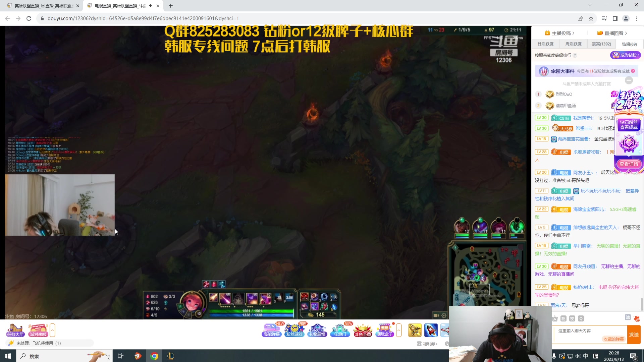644x362 pixels.
Task: Open the 家园大事件 banner
Action: click(586, 71)
